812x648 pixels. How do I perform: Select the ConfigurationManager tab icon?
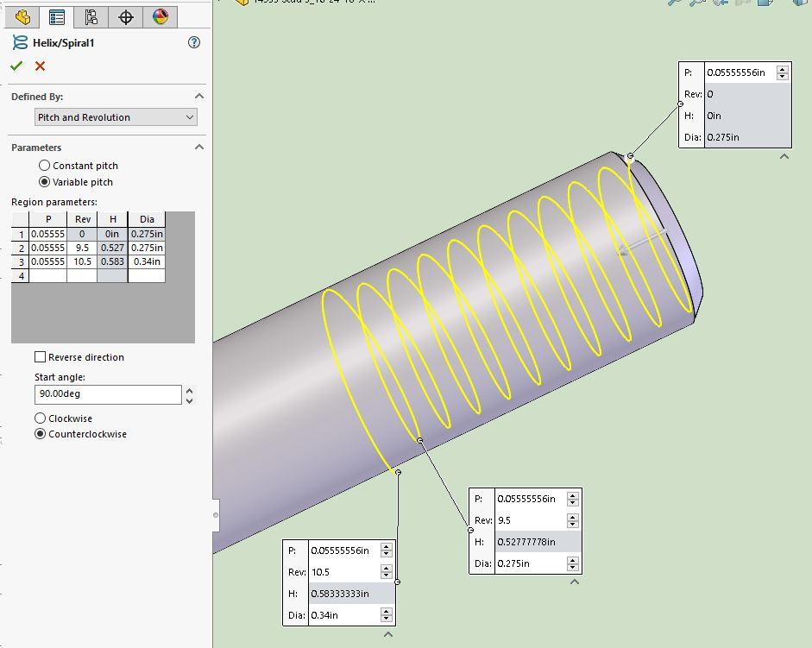coord(89,16)
